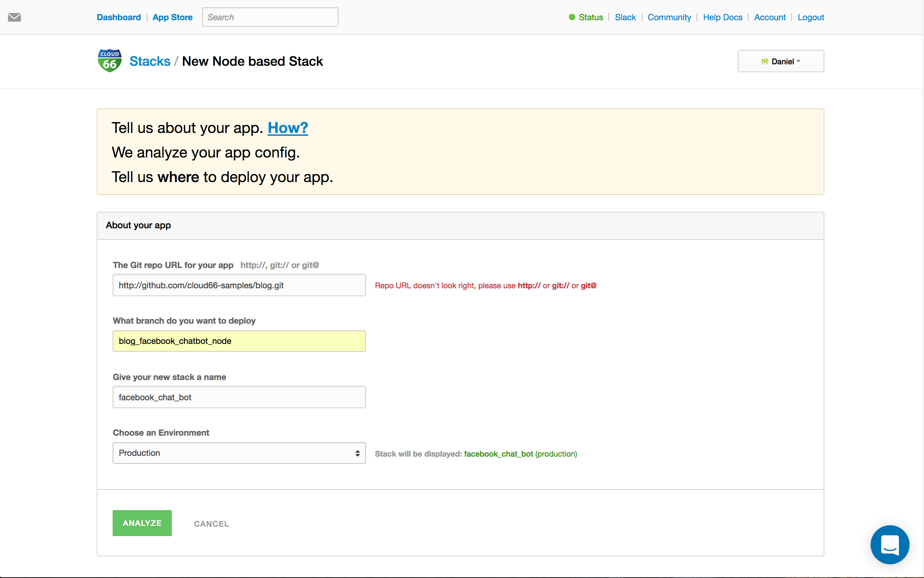Screen dimensions: 924x578
Task: Open the Slack link
Action: tap(625, 17)
